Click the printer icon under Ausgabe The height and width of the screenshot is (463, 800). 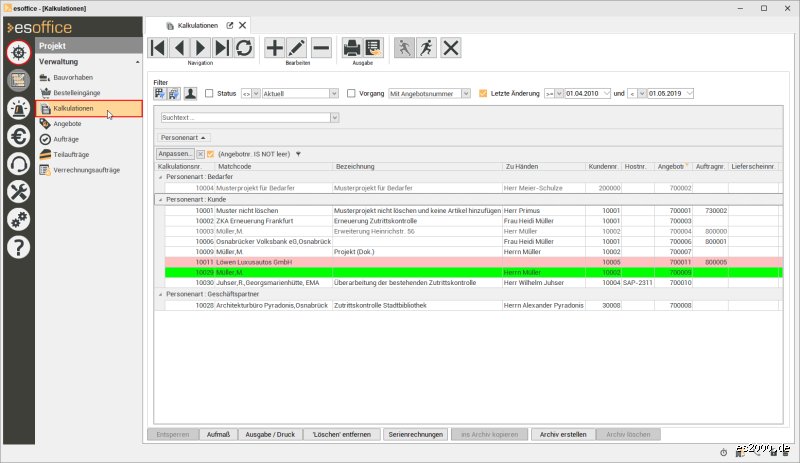click(352, 48)
